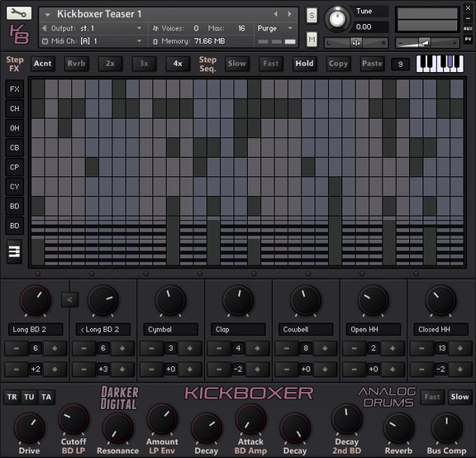476x458 pixels.
Task: Toggle the PV button
Action: (468, 39)
